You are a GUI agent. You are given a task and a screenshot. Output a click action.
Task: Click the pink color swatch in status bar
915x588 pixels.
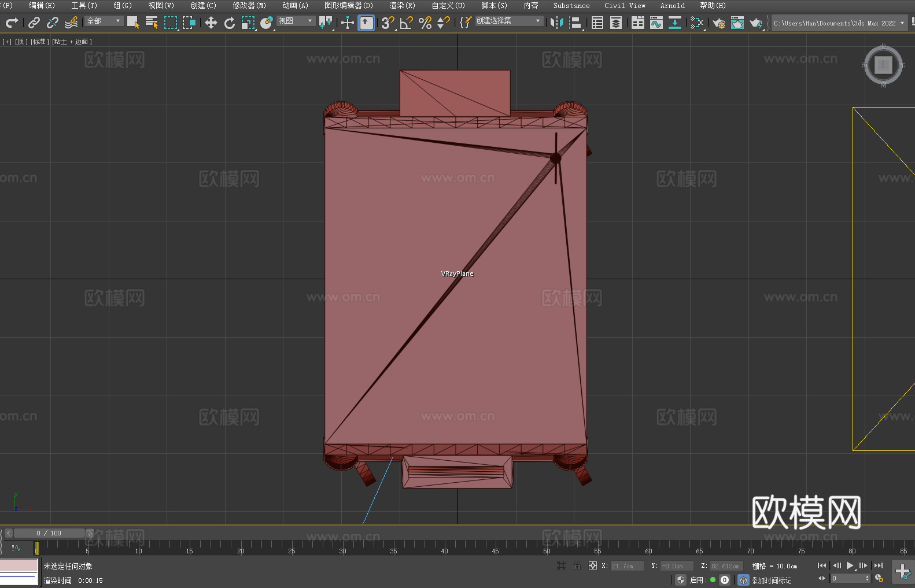click(19, 565)
